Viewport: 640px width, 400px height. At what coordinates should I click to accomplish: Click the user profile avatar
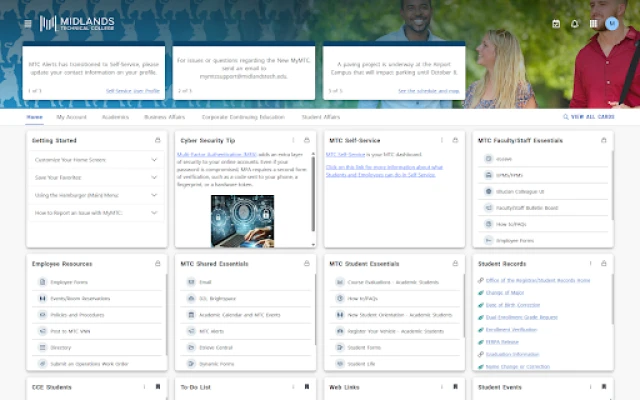[612, 23]
